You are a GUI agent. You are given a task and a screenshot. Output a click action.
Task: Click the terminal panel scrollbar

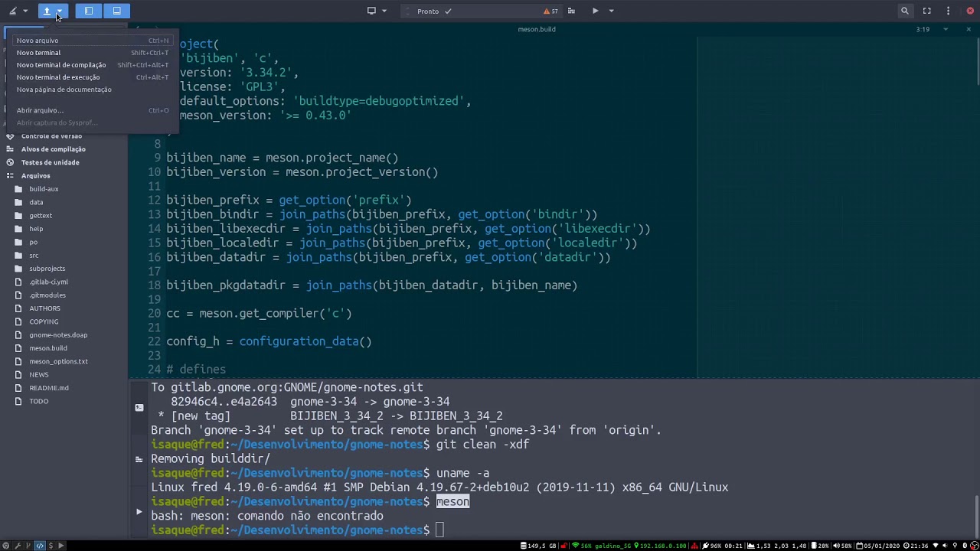[977, 517]
